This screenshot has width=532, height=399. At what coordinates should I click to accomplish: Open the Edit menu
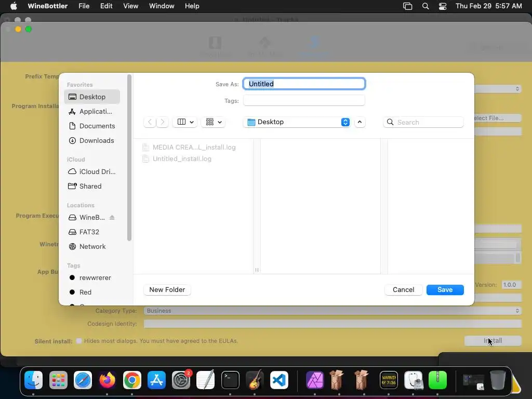(106, 6)
